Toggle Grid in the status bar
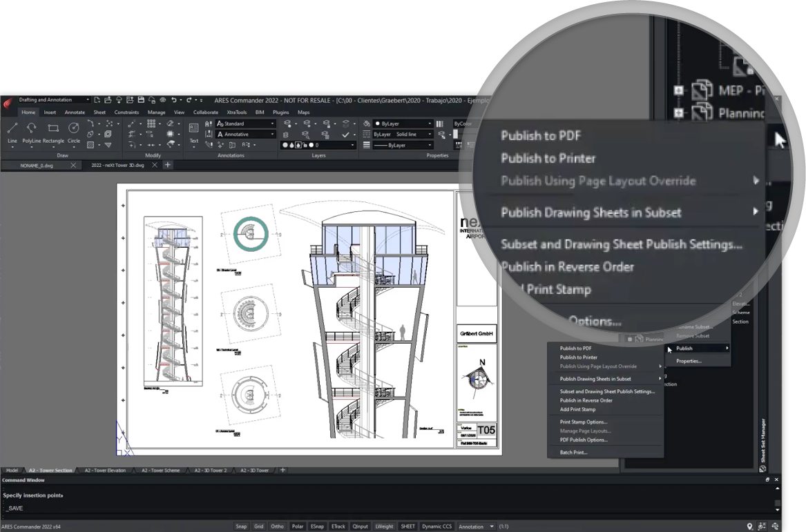Screen dimensions: 806x532 click(258, 526)
